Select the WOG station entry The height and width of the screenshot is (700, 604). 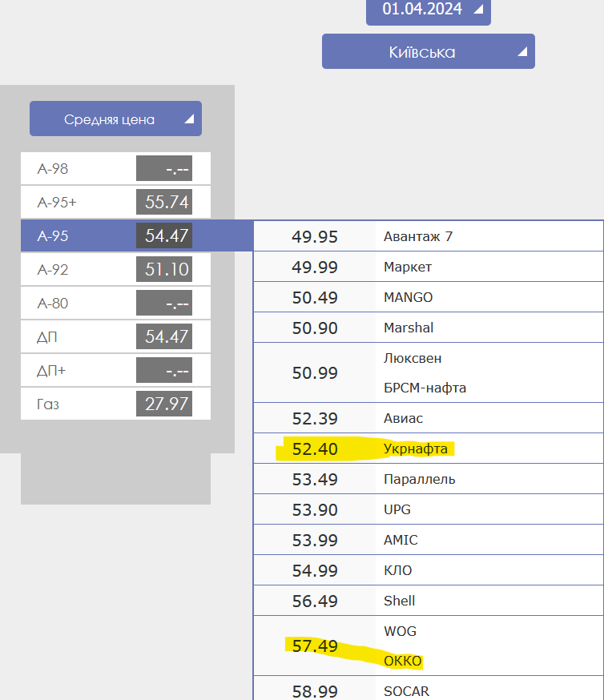(x=400, y=631)
